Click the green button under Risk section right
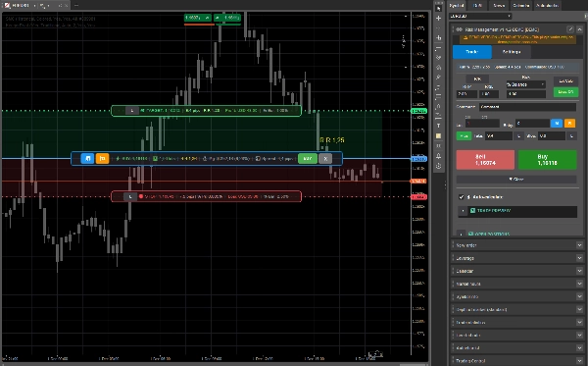This screenshot has height=366, width=588. click(565, 92)
